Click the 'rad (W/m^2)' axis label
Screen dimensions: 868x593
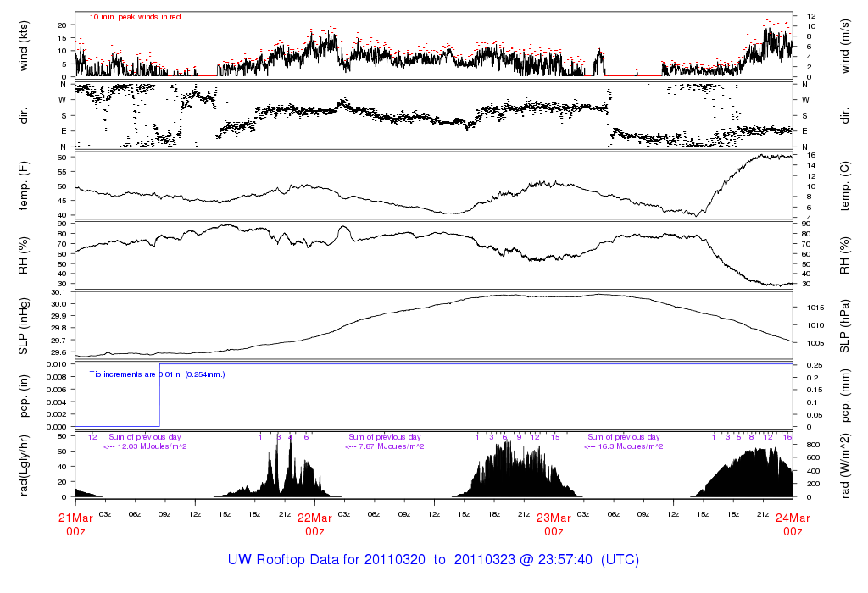click(845, 466)
